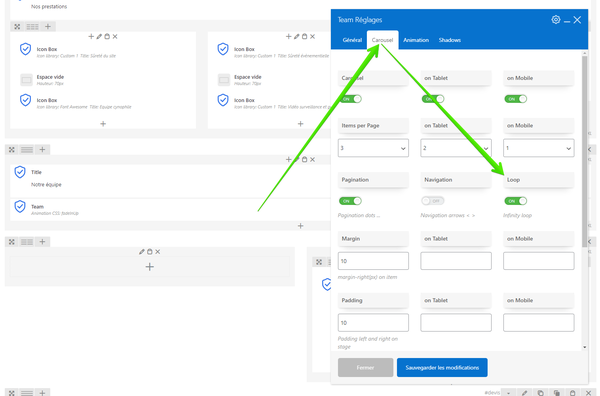Minimize the Team Réglages panel

tap(567, 21)
